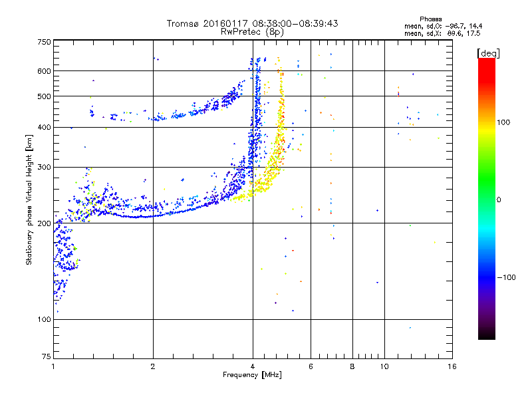Click the x-axis tick label '6'
Image resolution: width=532 pixels, height=399 pixels.
pos(311,366)
